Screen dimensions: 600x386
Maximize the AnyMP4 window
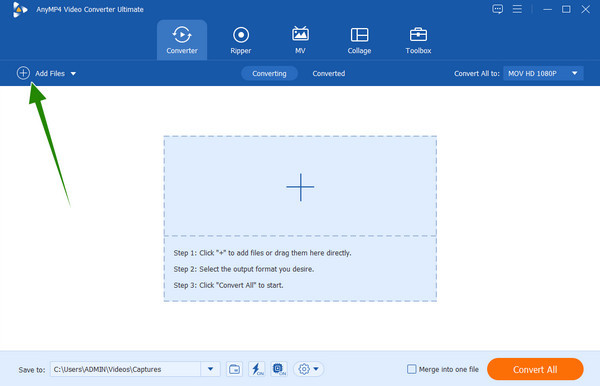[566, 9]
